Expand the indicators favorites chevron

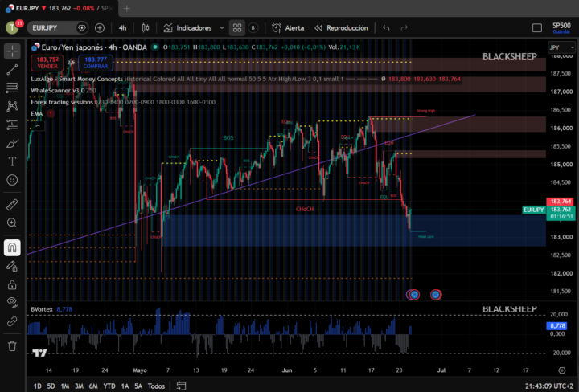(x=222, y=28)
